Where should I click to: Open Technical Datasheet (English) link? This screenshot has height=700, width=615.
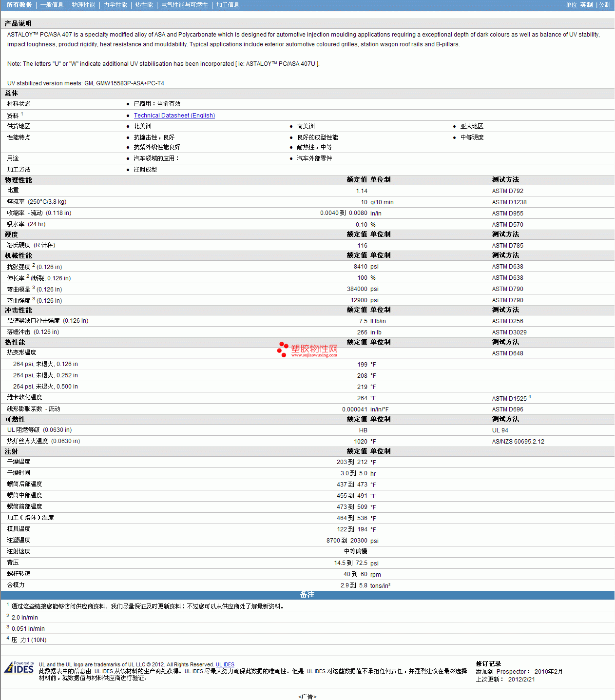pos(174,116)
